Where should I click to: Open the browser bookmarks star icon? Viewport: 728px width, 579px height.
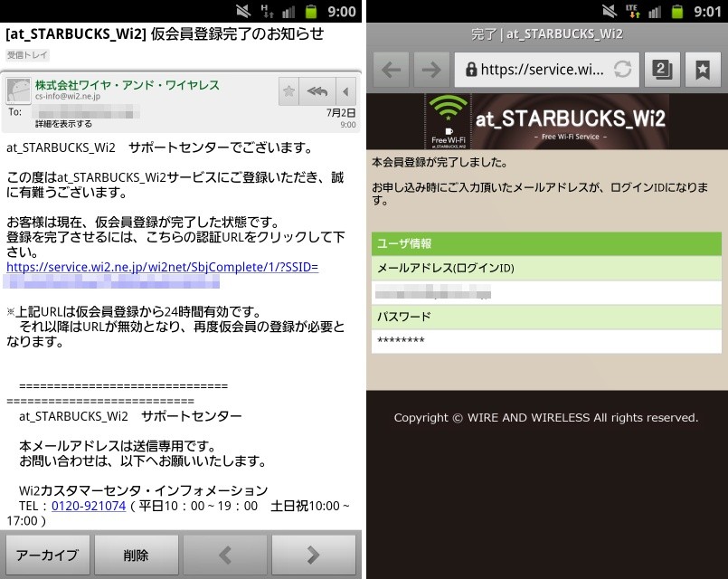coord(703,70)
